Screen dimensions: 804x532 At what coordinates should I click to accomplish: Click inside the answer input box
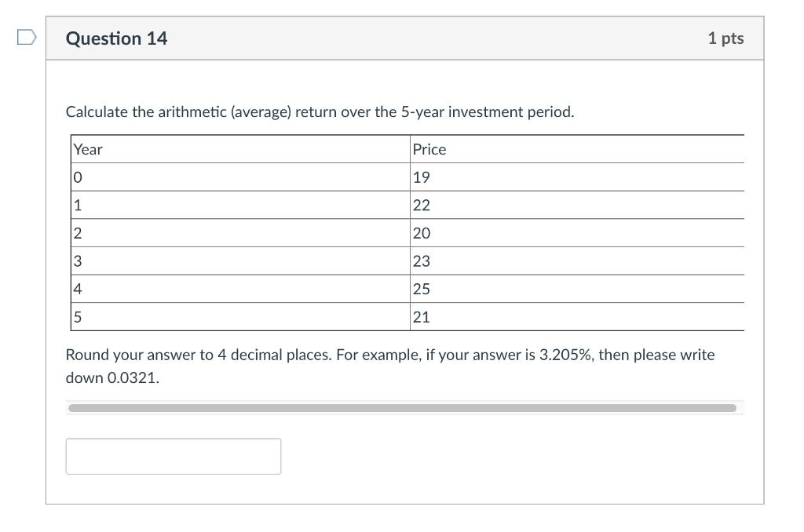tap(173, 456)
